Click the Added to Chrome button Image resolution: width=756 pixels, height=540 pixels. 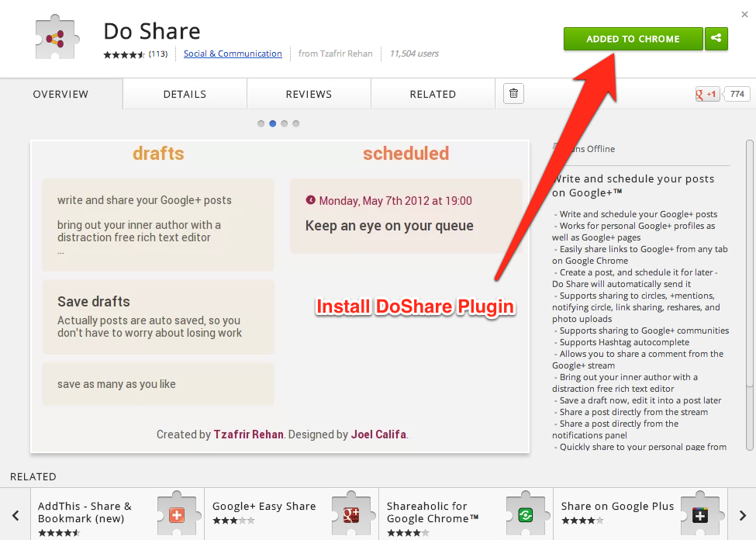coord(633,39)
